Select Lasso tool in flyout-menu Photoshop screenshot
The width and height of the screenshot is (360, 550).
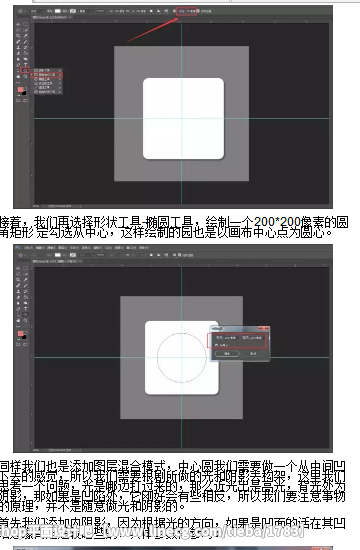tap(18, 30)
